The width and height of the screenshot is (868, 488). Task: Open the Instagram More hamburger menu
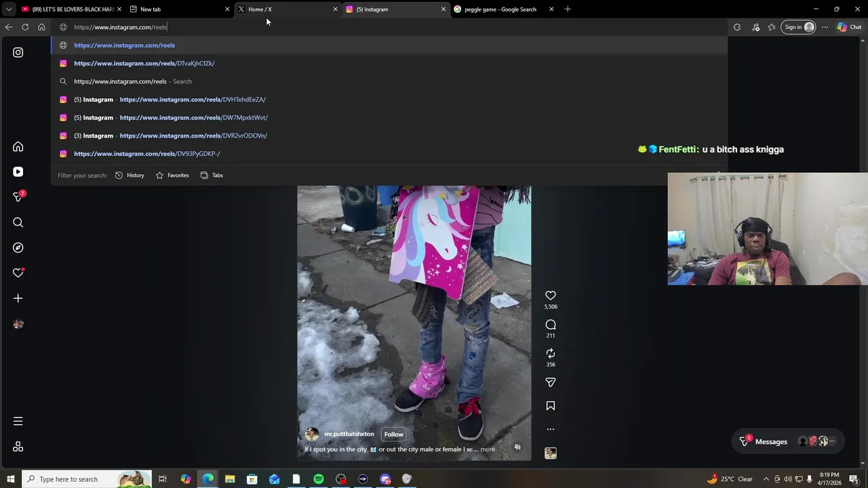(18, 422)
